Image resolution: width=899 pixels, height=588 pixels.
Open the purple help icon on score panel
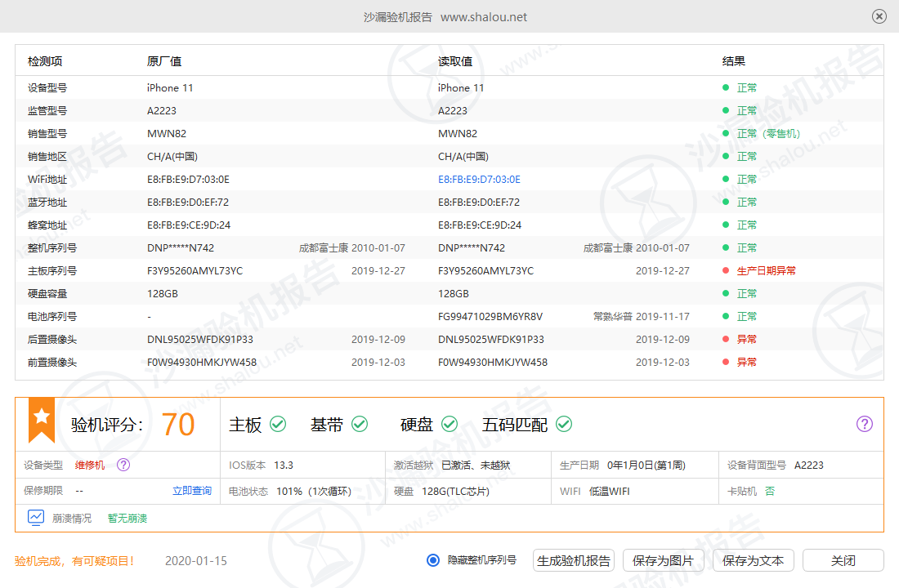[864, 424]
